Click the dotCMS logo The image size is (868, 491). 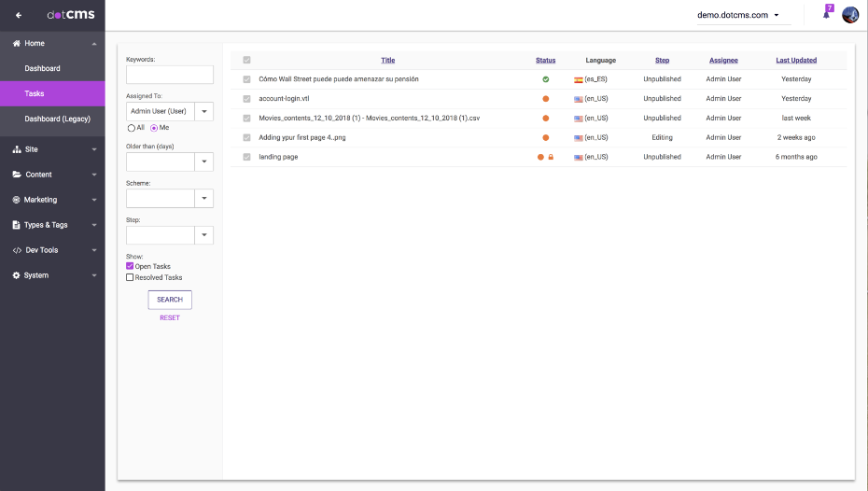[71, 14]
